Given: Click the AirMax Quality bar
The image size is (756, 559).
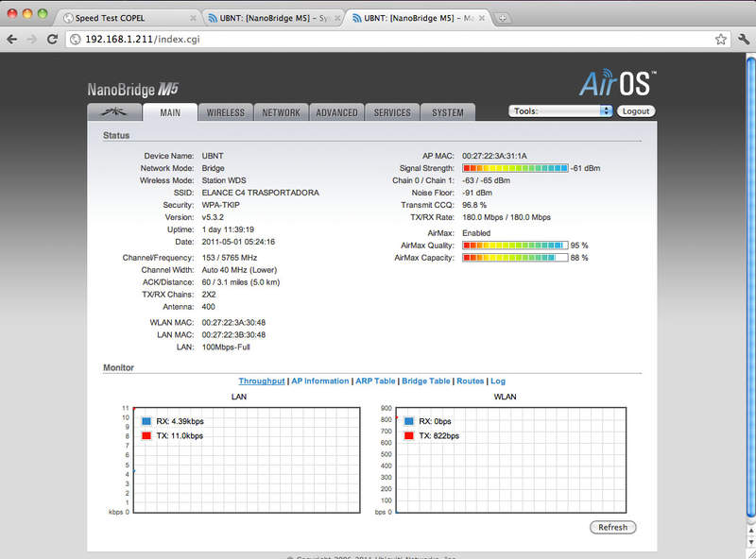Looking at the screenshot, I should [515, 246].
